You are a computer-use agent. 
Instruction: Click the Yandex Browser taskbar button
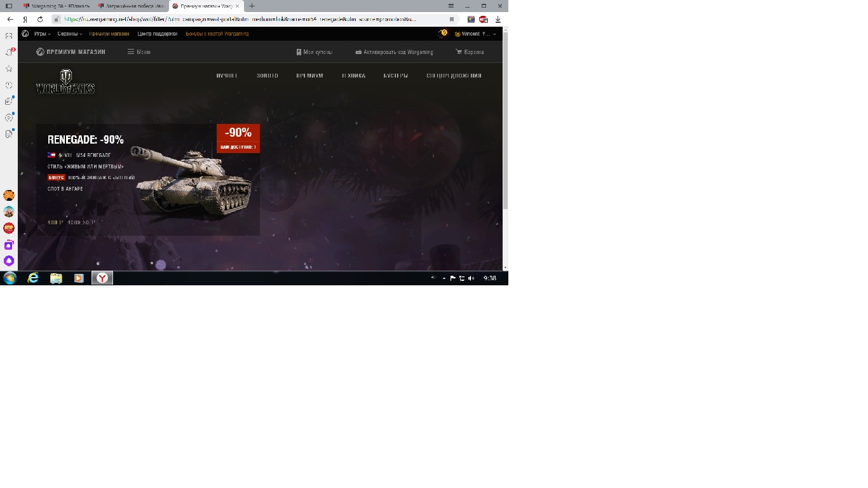tap(102, 278)
